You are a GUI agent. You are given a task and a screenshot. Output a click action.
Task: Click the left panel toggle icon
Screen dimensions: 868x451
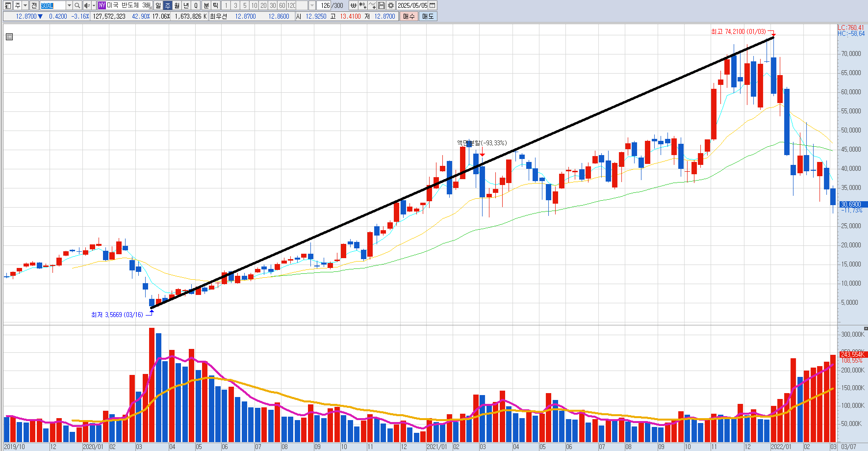(x=8, y=5)
